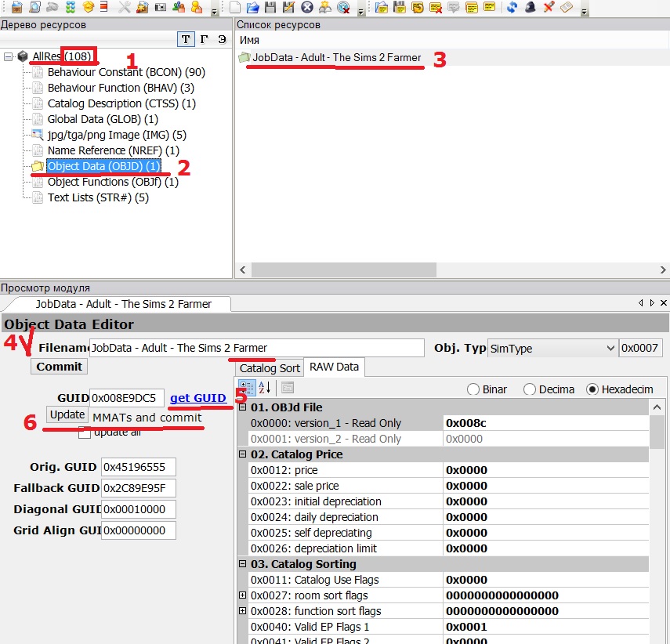670x644 pixels.
Task: Select the Binar radio button
Action: 473,389
